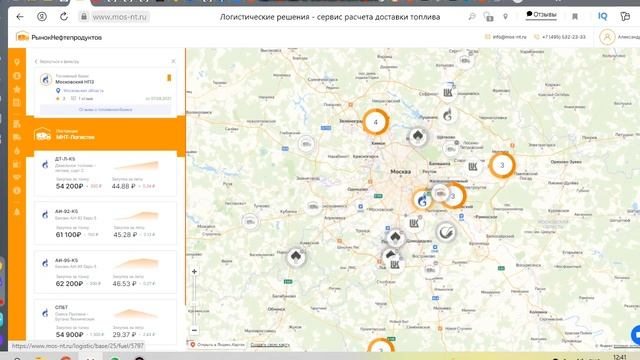Click the Открыть в Яндекс Картах link
640x360 pixels.
tap(217, 345)
